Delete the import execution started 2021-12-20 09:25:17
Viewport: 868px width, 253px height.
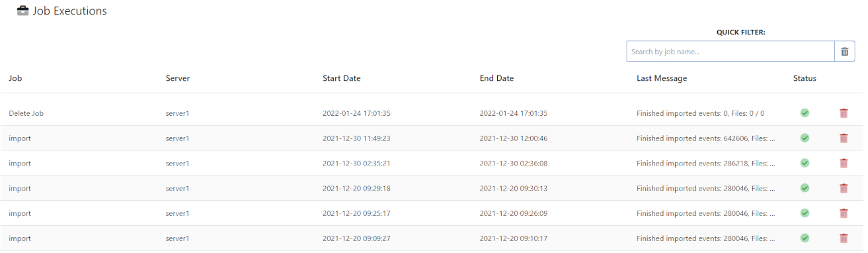point(844,214)
